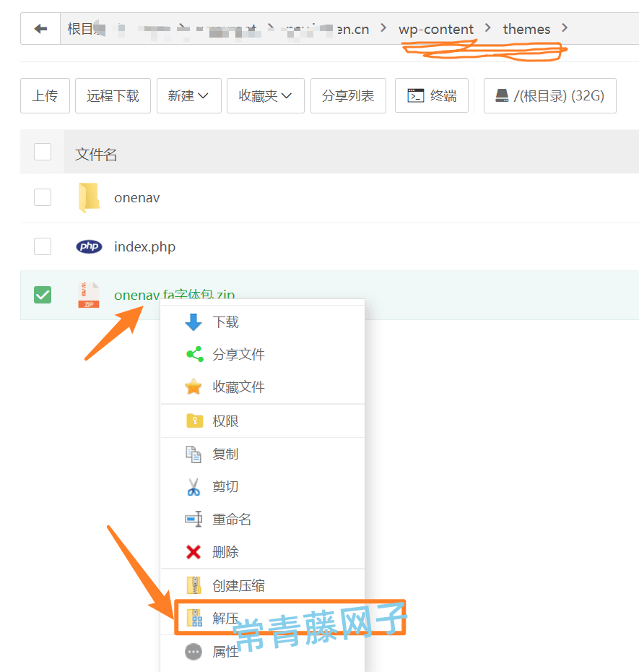Choose 重命名 from the context menu
Screen dimensions: 639x672
point(263,519)
